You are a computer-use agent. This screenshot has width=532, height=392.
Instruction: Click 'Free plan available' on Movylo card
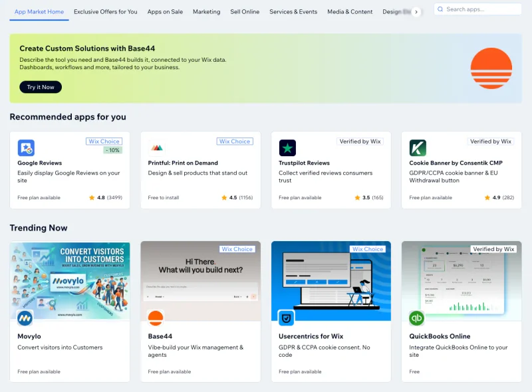click(39, 371)
